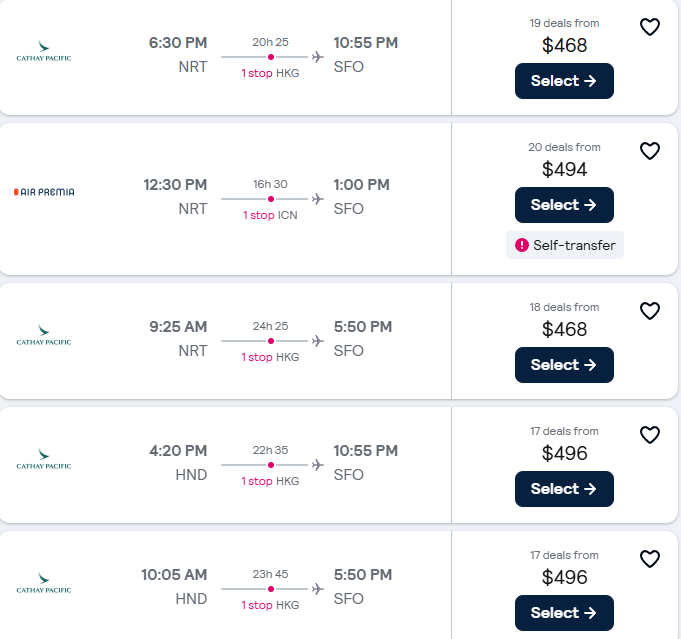Click the airplane icon on the 16h 30 route
681x639 pixels.
(x=318, y=199)
